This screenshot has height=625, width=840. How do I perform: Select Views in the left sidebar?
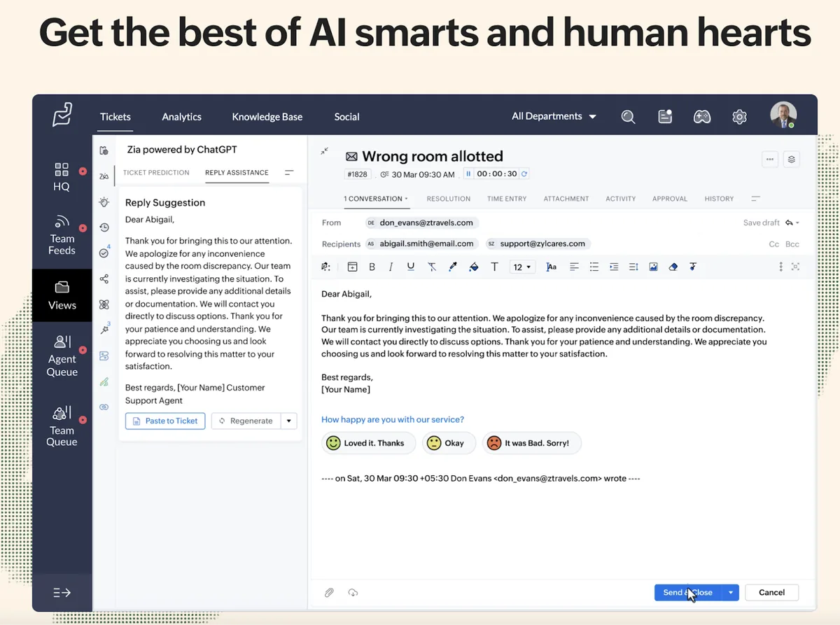[62, 295]
